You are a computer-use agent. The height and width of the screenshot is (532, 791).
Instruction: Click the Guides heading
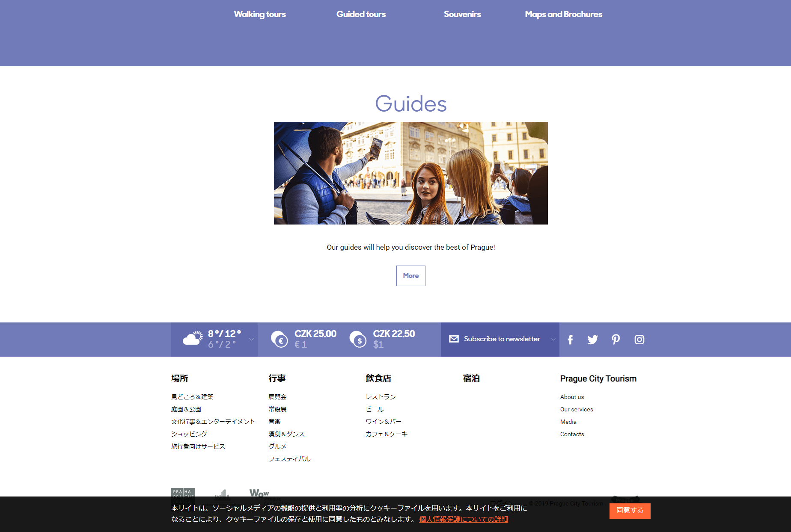[411, 104]
